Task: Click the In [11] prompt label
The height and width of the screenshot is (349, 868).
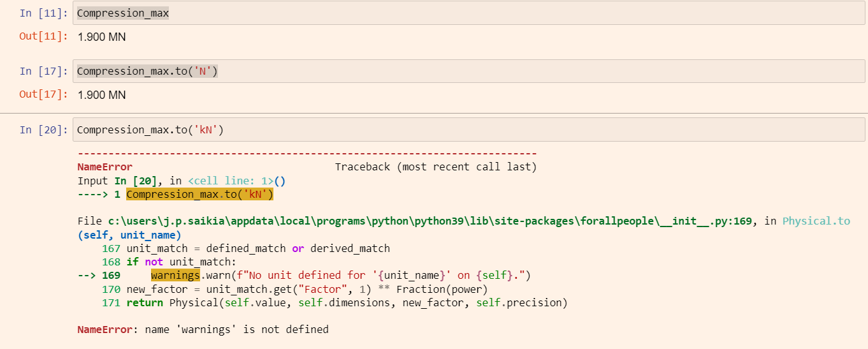Action: (x=44, y=13)
